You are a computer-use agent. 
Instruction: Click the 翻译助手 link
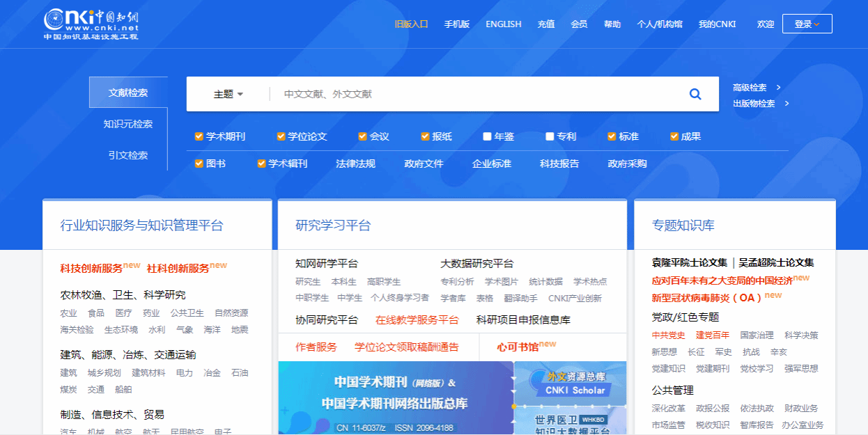click(x=521, y=299)
